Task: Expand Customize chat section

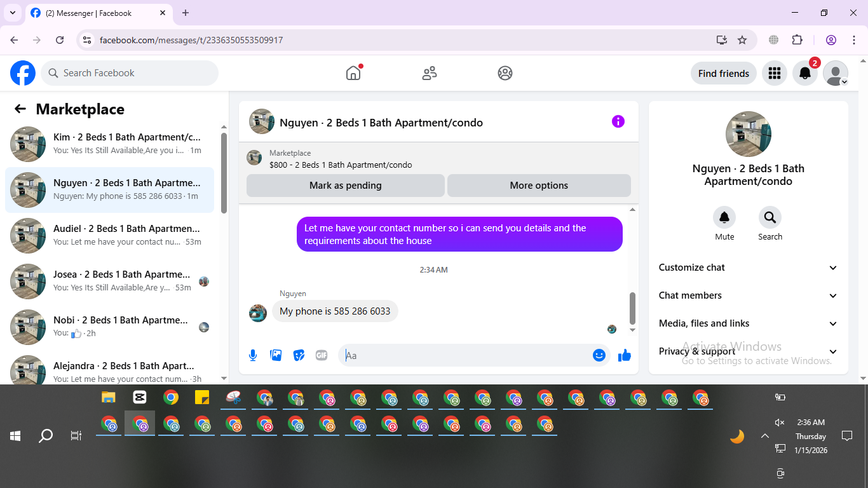Action: (x=748, y=268)
